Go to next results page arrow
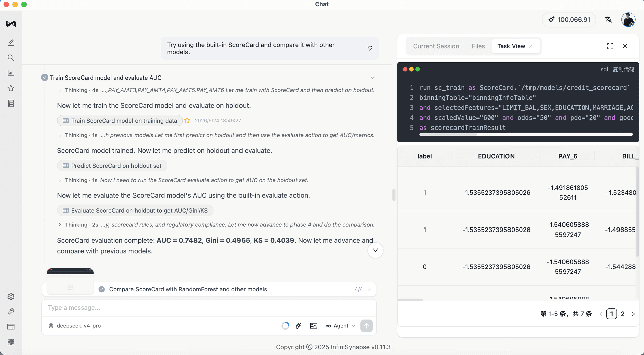This screenshot has height=355, width=644. click(x=633, y=314)
